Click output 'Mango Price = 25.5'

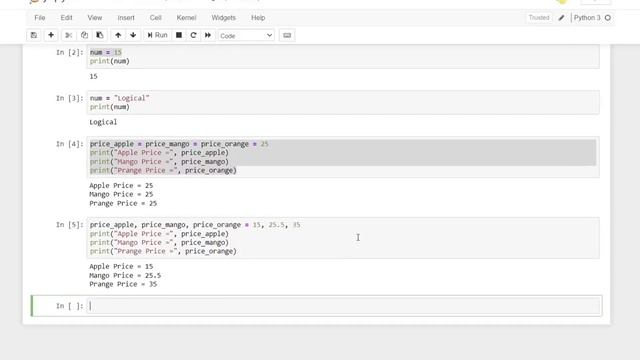125,276
